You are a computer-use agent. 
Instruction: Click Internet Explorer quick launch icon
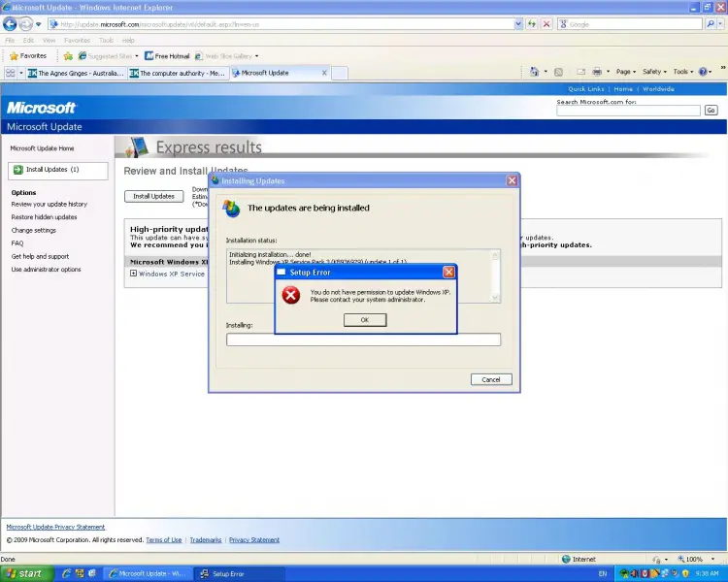click(x=66, y=573)
